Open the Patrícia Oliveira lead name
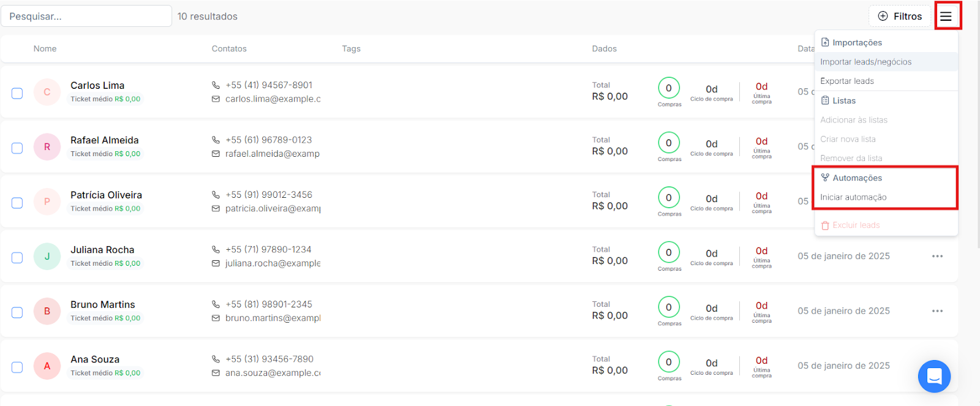Viewport: 980px width, 406px height. click(x=106, y=195)
